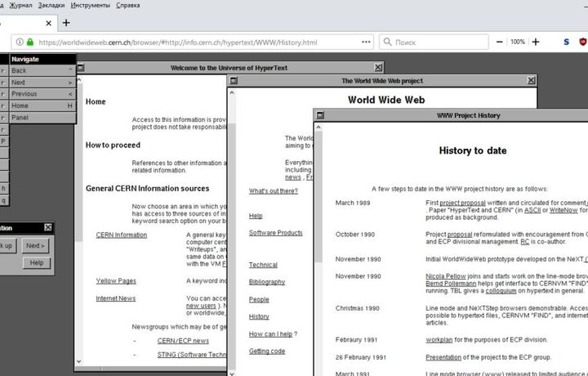Open the People link
Viewport: 588px width, 376px height.
[259, 299]
